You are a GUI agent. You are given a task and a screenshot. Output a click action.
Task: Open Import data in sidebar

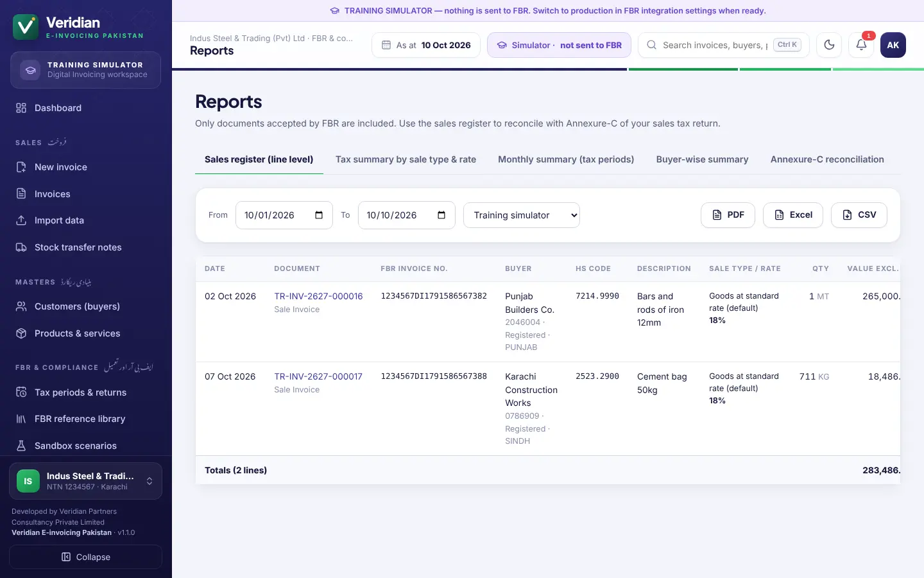(85, 220)
